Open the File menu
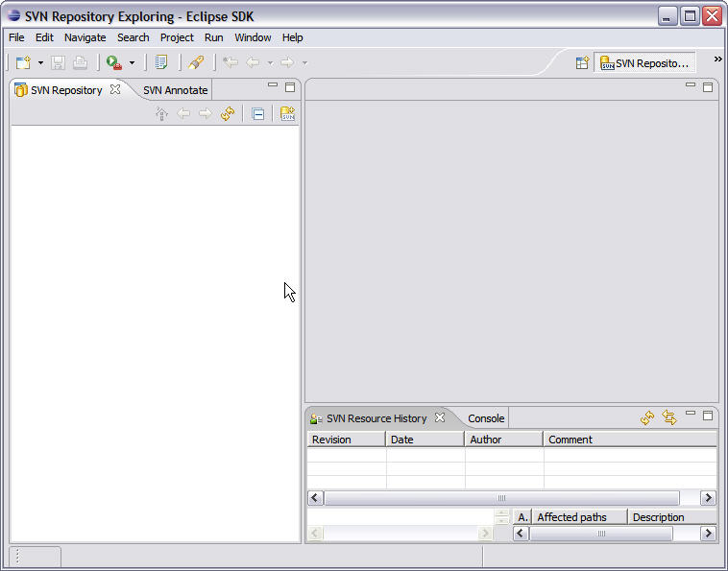The image size is (728, 571). (x=16, y=37)
